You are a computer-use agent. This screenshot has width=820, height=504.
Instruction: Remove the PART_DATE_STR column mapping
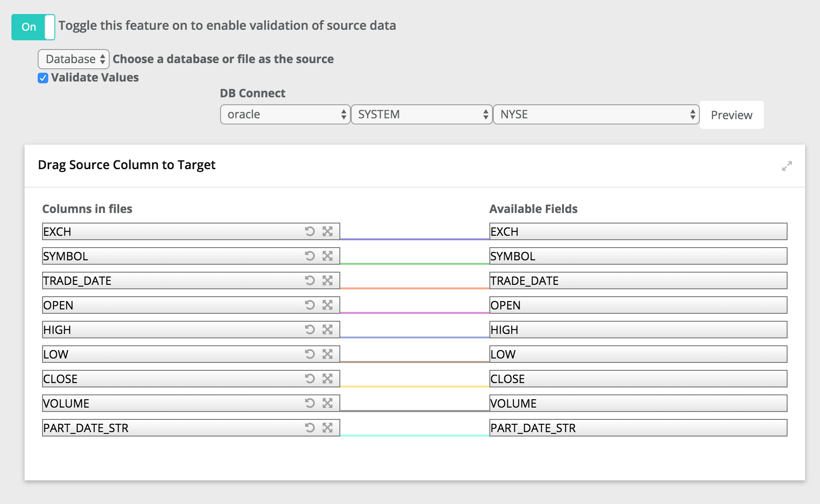328,428
